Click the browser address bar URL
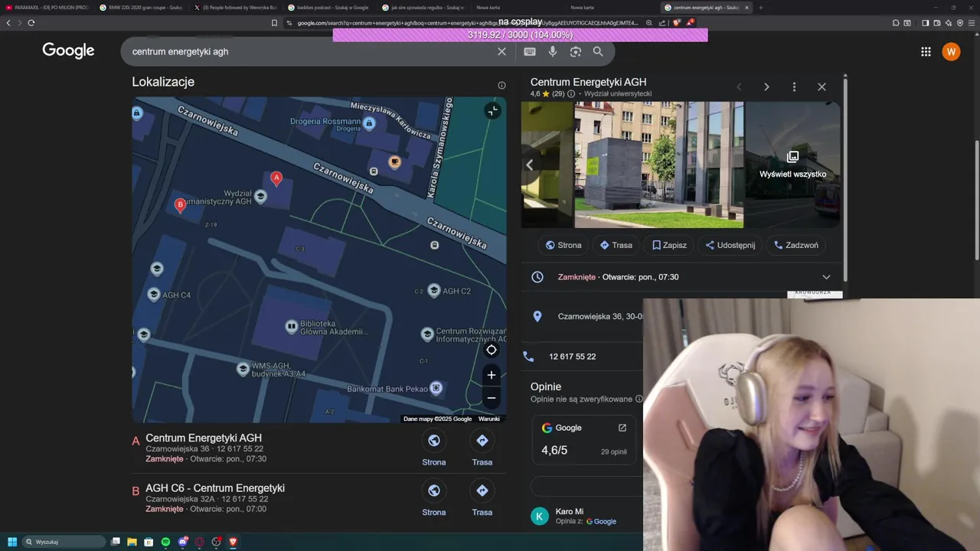Image resolution: width=980 pixels, height=551 pixels. 467,23
